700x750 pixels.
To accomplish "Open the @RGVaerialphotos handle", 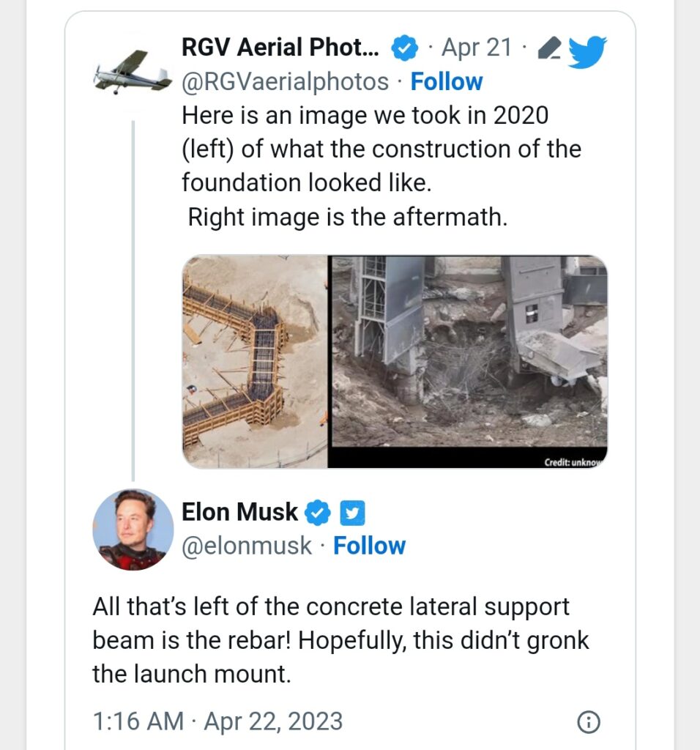I will click(285, 81).
